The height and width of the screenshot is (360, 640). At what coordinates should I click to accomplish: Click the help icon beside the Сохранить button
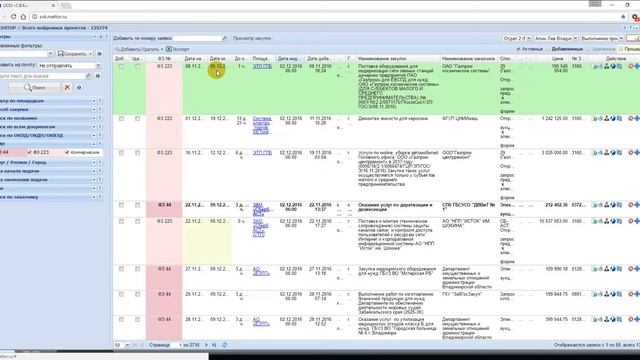(x=99, y=54)
